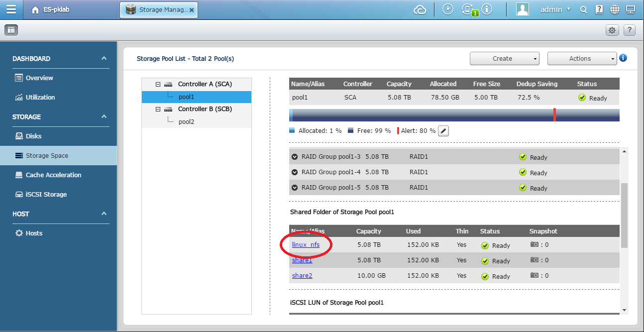
Task: Click the red alert marker on capacity bar
Action: pos(554,115)
